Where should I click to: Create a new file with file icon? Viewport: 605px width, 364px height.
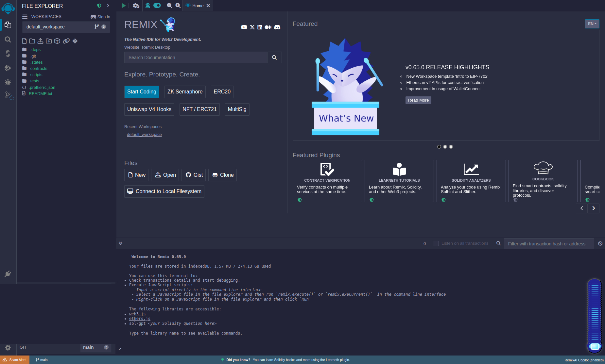tap(24, 41)
